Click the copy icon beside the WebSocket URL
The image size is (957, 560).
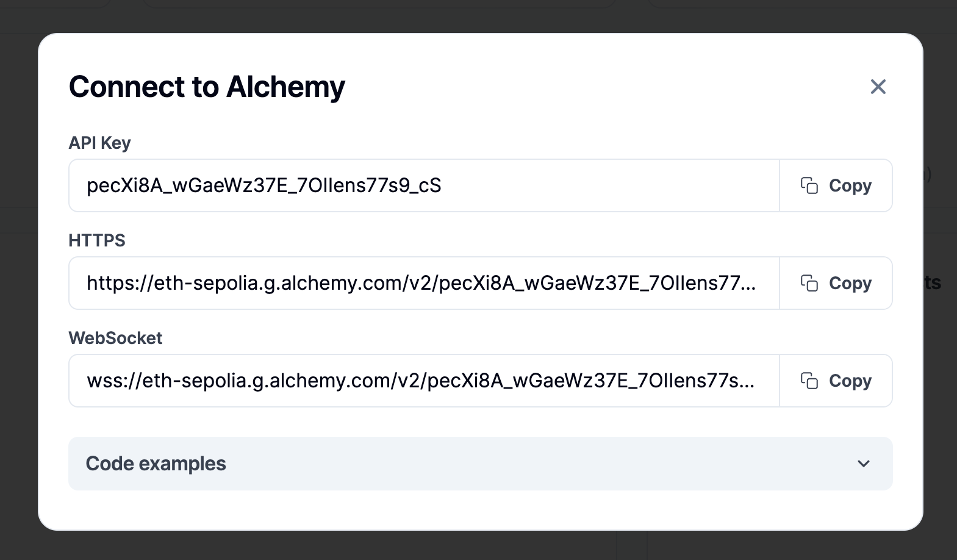tap(809, 381)
